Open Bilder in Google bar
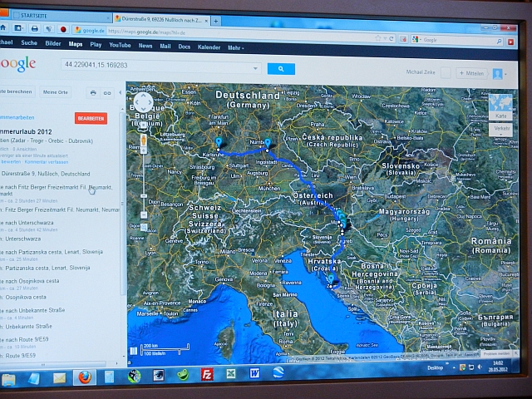Image resolution: width=532 pixels, height=399 pixels. pos(53,43)
